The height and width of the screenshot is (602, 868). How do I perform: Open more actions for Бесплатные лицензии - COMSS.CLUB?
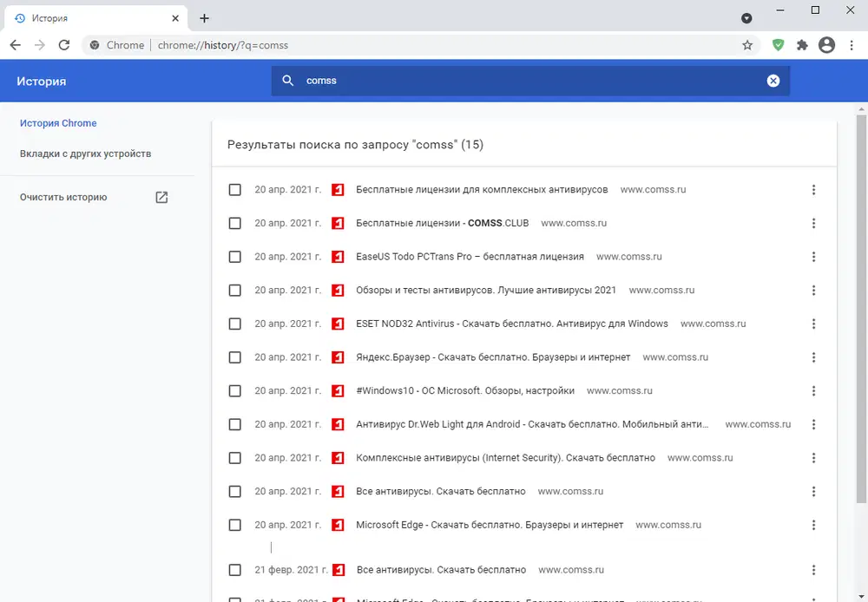pos(813,223)
